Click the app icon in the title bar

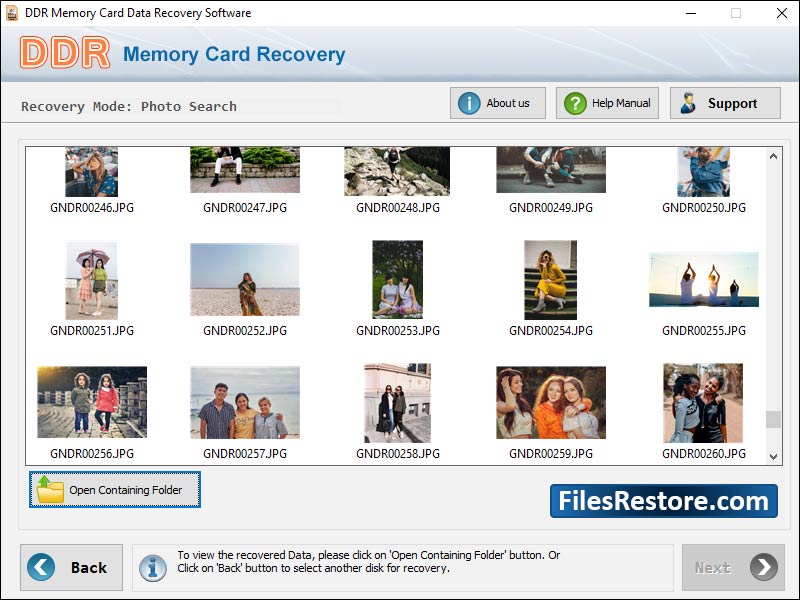coord(13,13)
